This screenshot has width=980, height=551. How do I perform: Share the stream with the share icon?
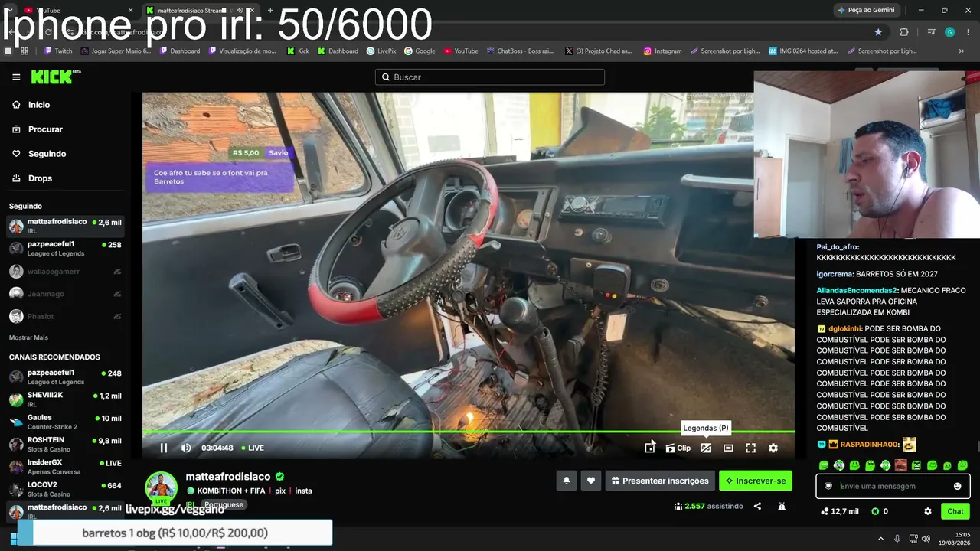[x=757, y=506]
